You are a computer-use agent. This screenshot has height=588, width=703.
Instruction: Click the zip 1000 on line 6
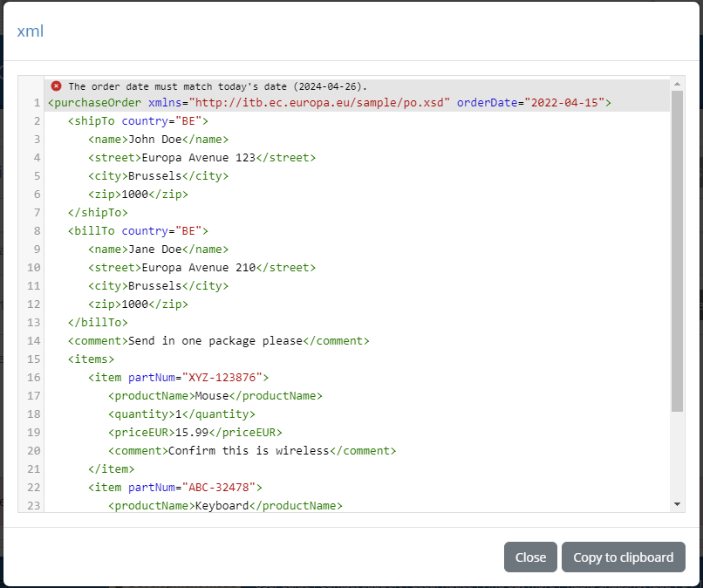point(135,195)
